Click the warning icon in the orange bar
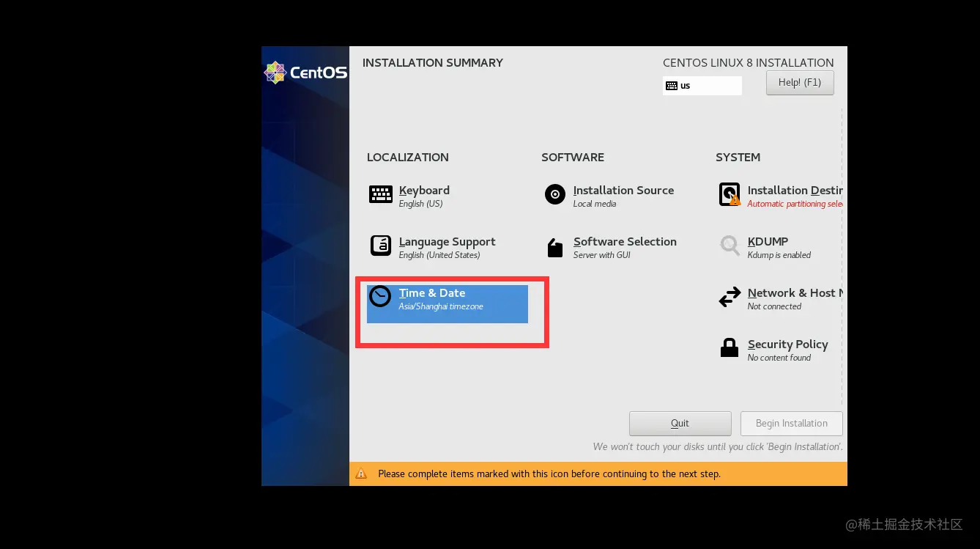The image size is (980, 549). point(361,474)
